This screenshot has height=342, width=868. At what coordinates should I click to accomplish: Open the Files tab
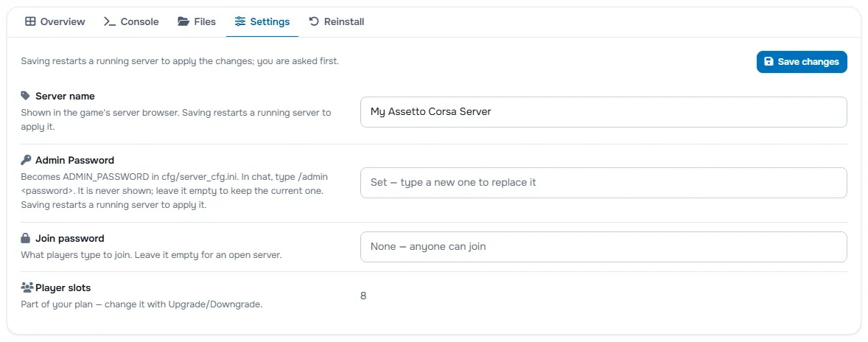(197, 21)
